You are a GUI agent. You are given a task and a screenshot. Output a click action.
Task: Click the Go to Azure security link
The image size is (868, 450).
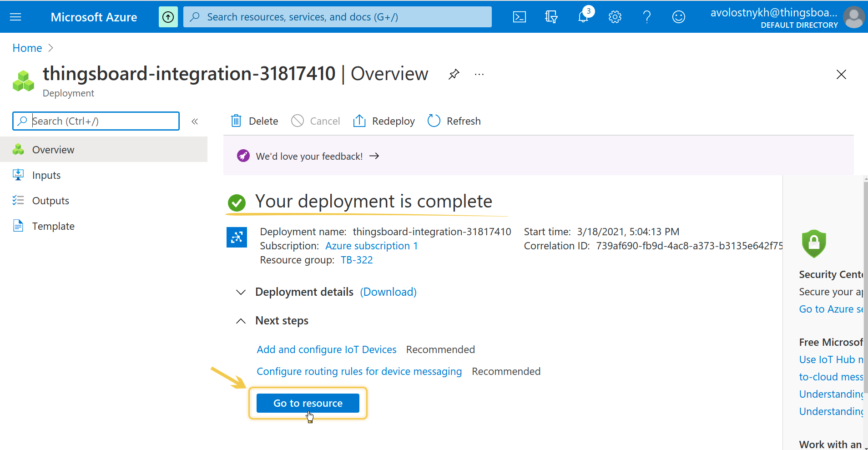(831, 309)
